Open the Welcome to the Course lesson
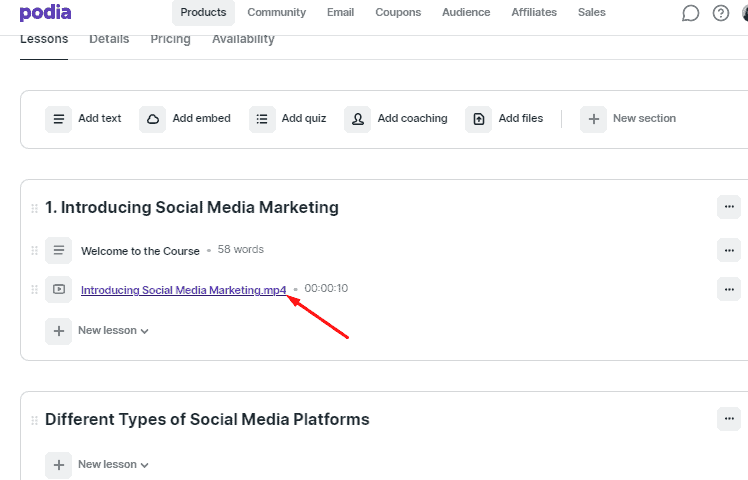 (x=140, y=251)
